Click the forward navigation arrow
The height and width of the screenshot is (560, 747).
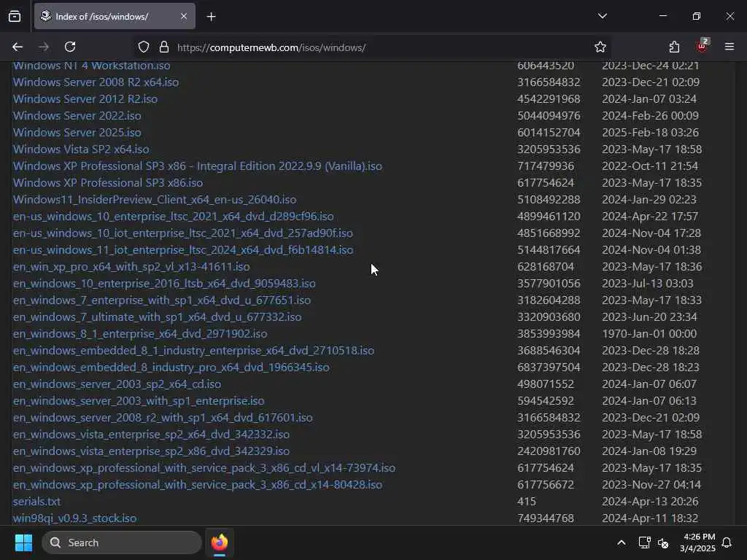(x=43, y=47)
